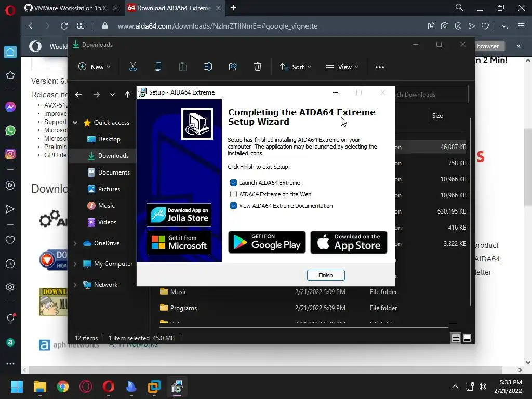The height and width of the screenshot is (399, 532).
Task: Enable AIDA64 Extreme on the Web checkbox
Action: (233, 194)
